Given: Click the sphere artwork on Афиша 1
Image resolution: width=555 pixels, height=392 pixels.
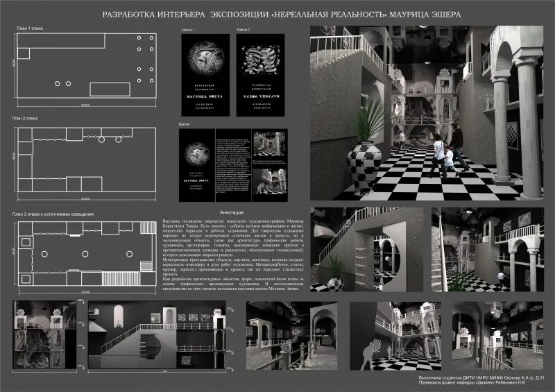Looking at the screenshot, I should click(205, 57).
